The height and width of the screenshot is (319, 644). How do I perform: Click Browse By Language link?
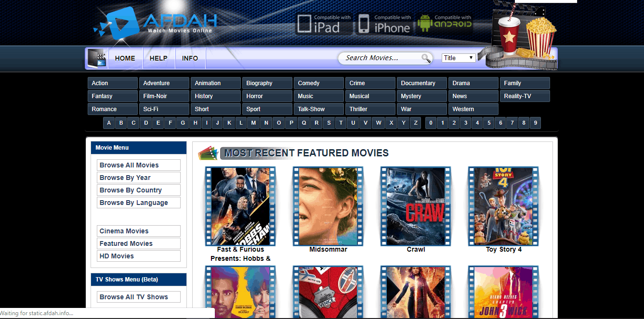(139, 203)
